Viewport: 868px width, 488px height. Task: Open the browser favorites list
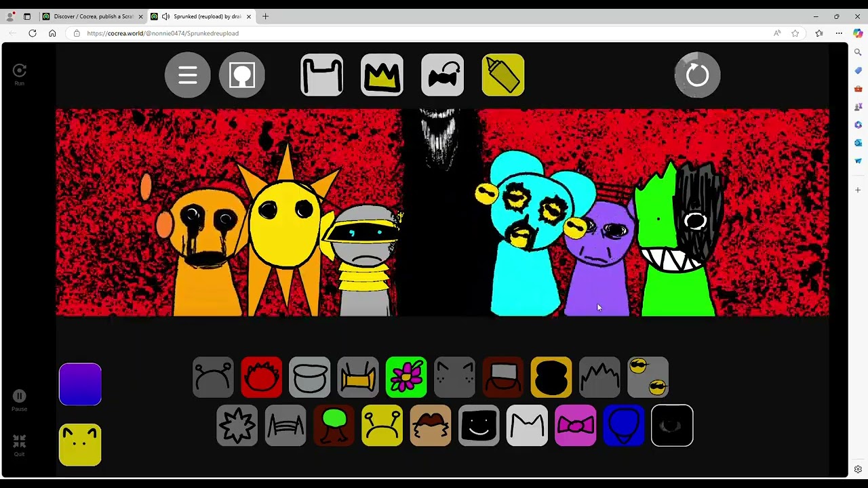819,33
